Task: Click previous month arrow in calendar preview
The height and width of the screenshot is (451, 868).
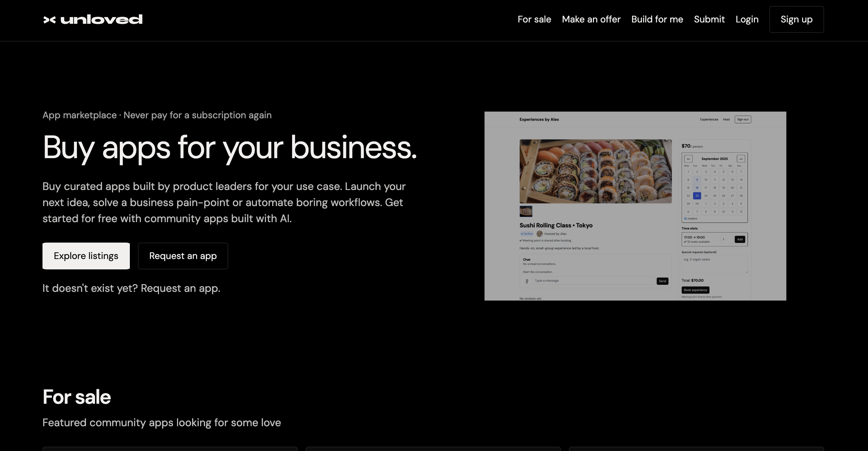Action: pos(688,159)
